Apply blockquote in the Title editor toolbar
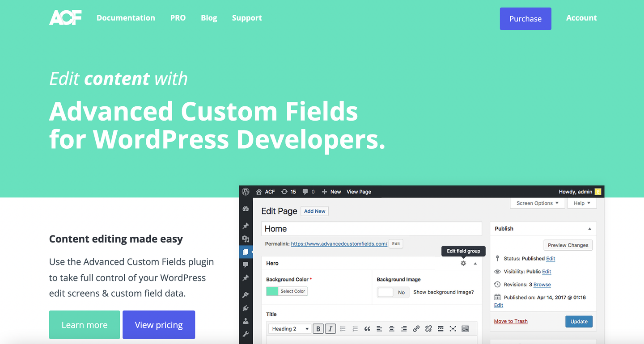This screenshot has height=344, width=644. point(367,329)
